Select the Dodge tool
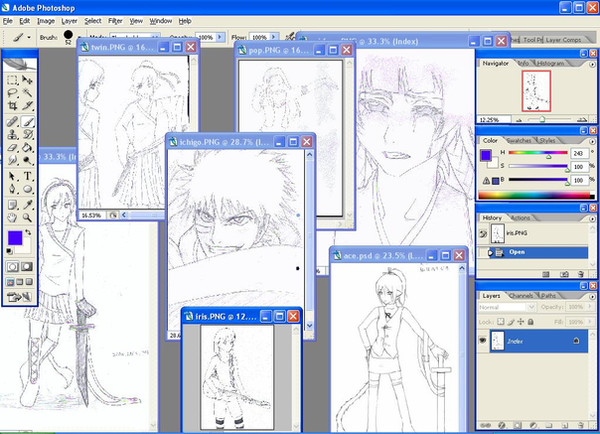The width and height of the screenshot is (600, 434). pos(27,160)
